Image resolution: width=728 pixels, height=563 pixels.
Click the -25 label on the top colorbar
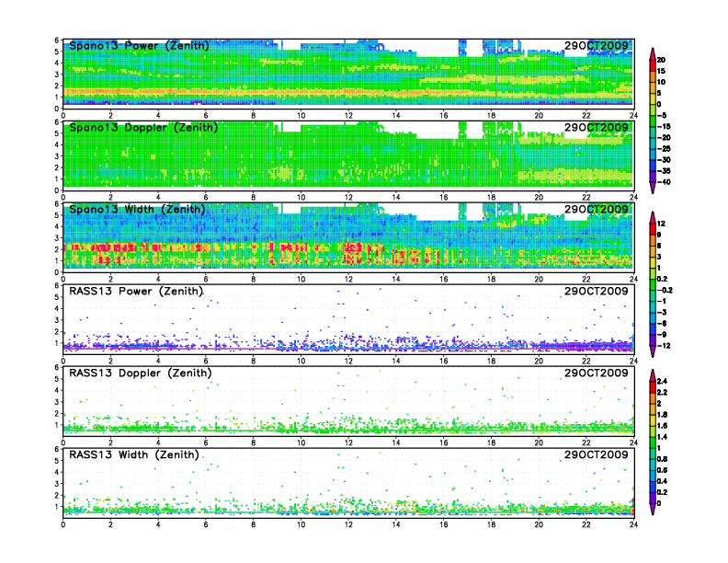pyautogui.click(x=664, y=149)
